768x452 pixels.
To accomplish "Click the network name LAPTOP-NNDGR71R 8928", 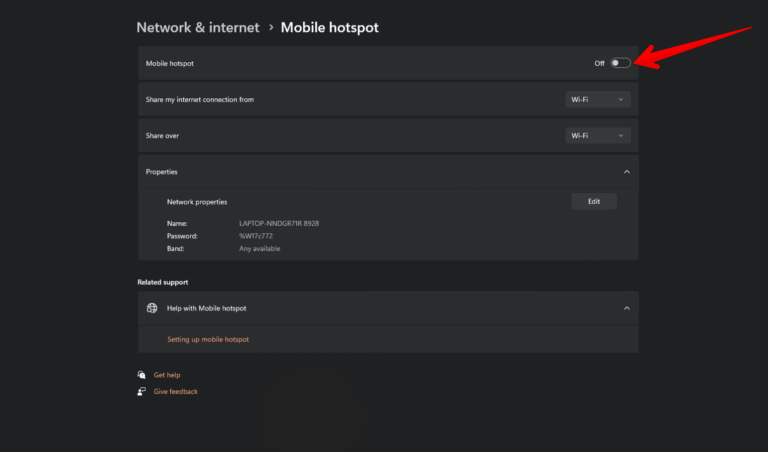I will 279,223.
